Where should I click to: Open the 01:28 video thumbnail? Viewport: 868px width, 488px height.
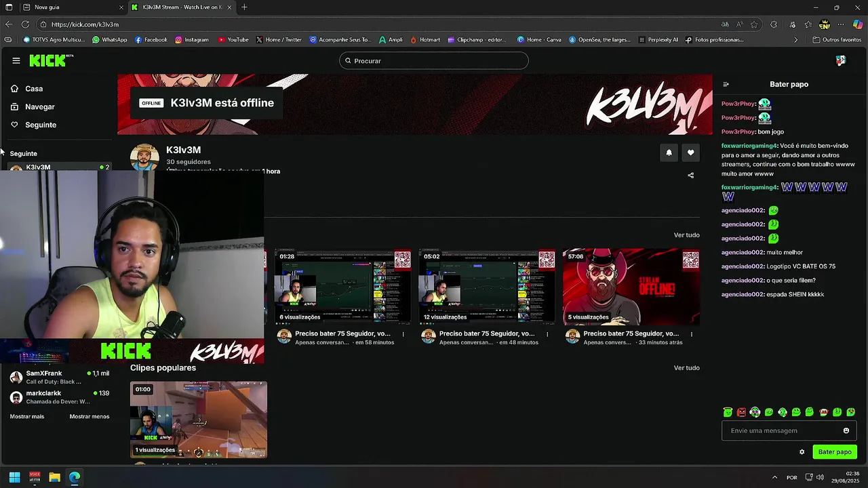click(x=342, y=287)
